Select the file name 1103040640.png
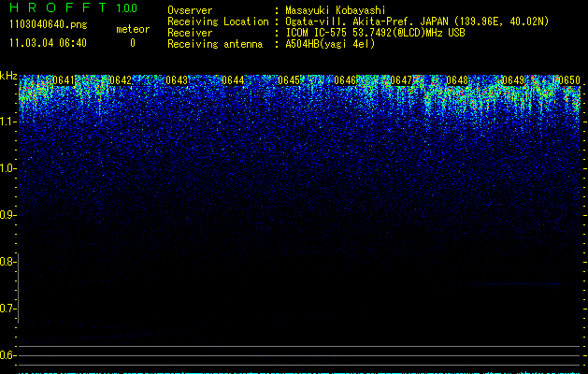This screenshot has width=588, height=374. [49, 25]
